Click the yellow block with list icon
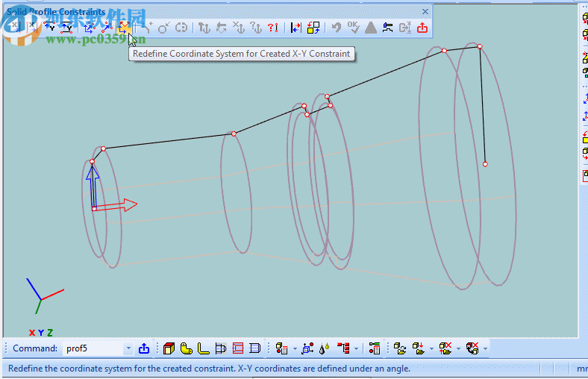Screen dimensions: 588x379 pyautogui.click(x=281, y=348)
